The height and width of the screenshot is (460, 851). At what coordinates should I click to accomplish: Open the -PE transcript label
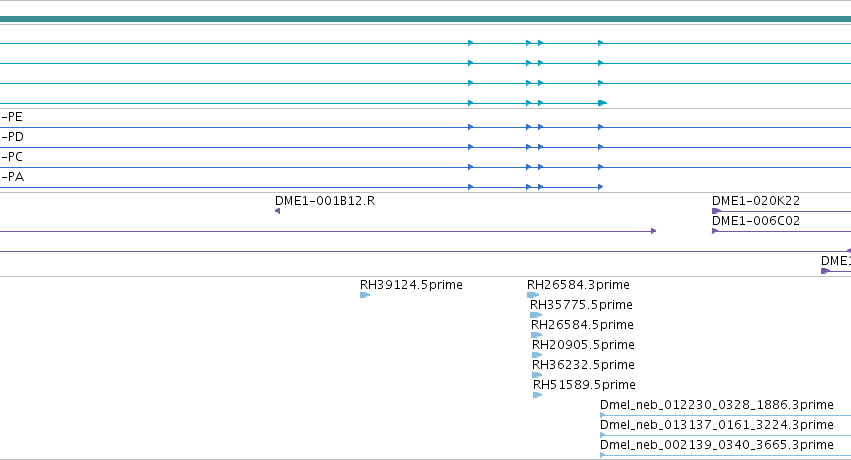pyautogui.click(x=12, y=117)
